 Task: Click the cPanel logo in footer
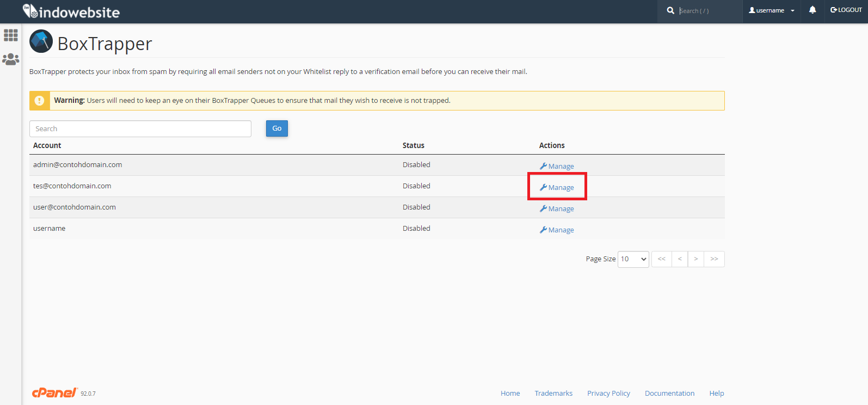coord(54,393)
